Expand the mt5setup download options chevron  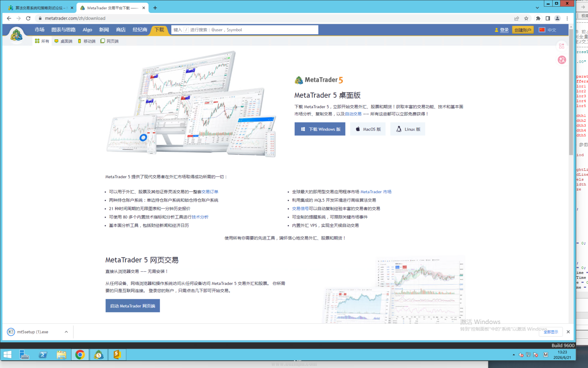[66, 332]
